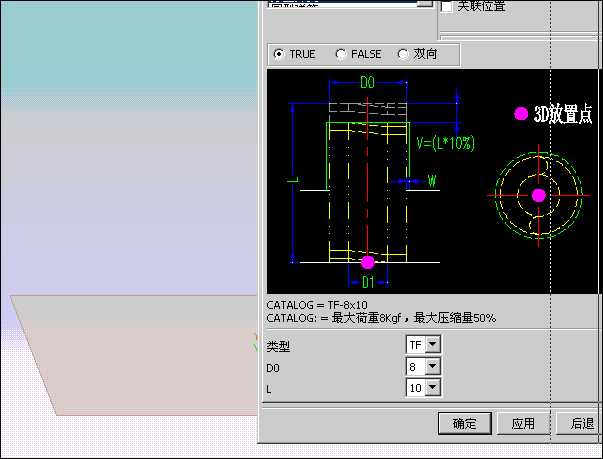Image resolution: width=603 pixels, height=459 pixels.
Task: Click the W dimension label in diagram
Action: pos(432,181)
